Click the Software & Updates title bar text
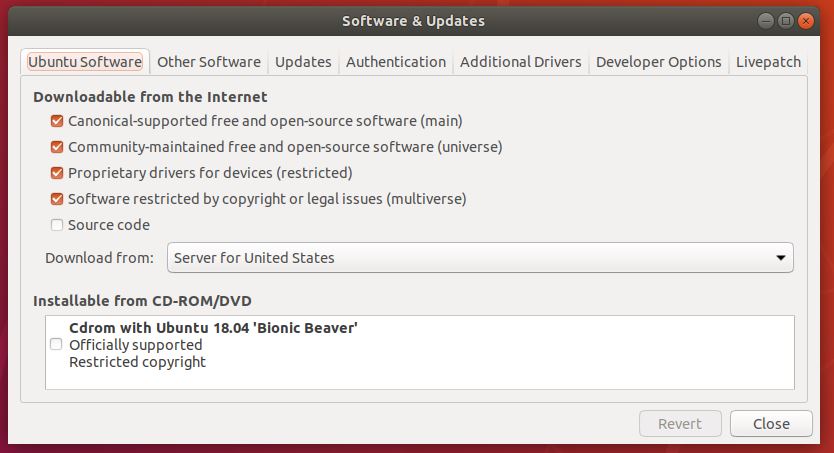 click(413, 21)
